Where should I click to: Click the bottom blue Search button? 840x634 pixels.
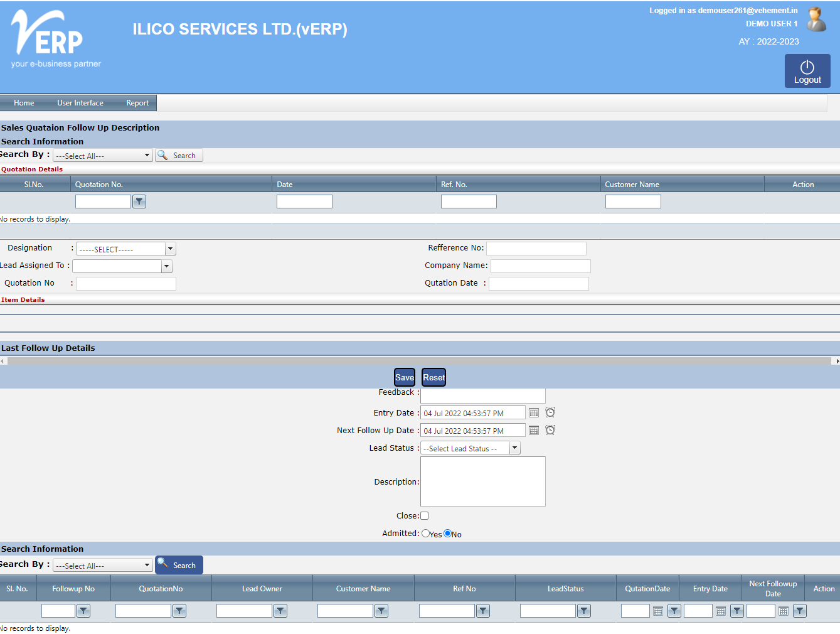point(179,565)
